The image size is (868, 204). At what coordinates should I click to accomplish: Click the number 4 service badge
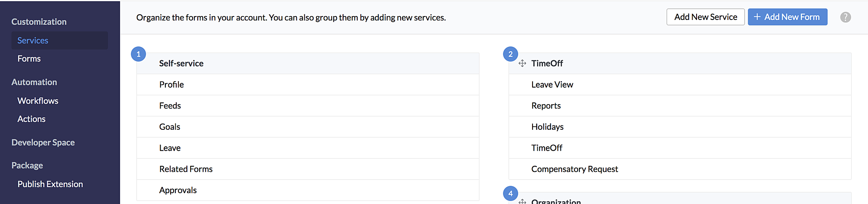pyautogui.click(x=510, y=194)
